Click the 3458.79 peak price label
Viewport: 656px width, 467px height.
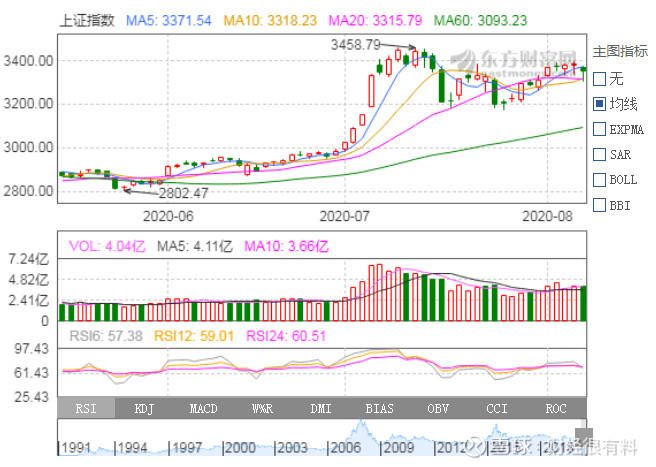355,45
